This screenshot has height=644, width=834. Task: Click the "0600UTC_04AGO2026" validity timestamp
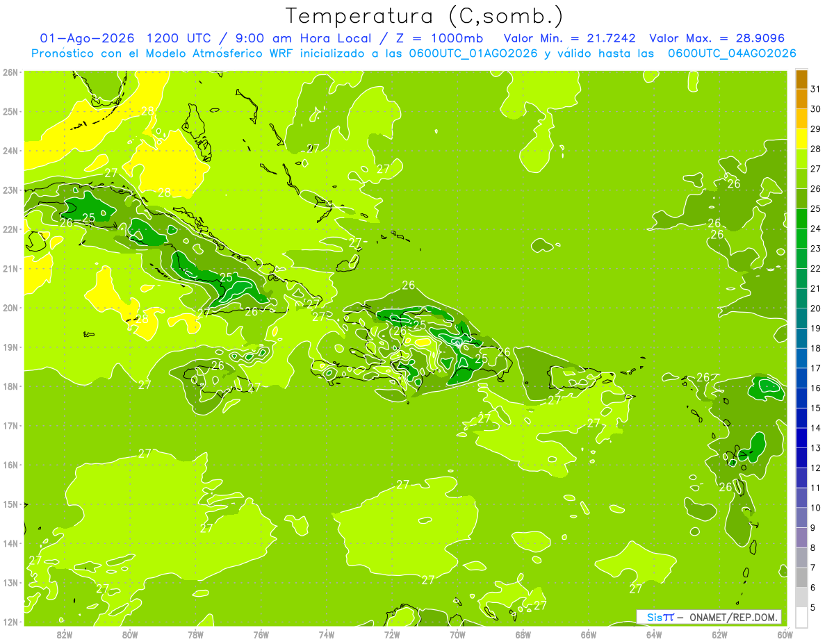pyautogui.click(x=732, y=53)
